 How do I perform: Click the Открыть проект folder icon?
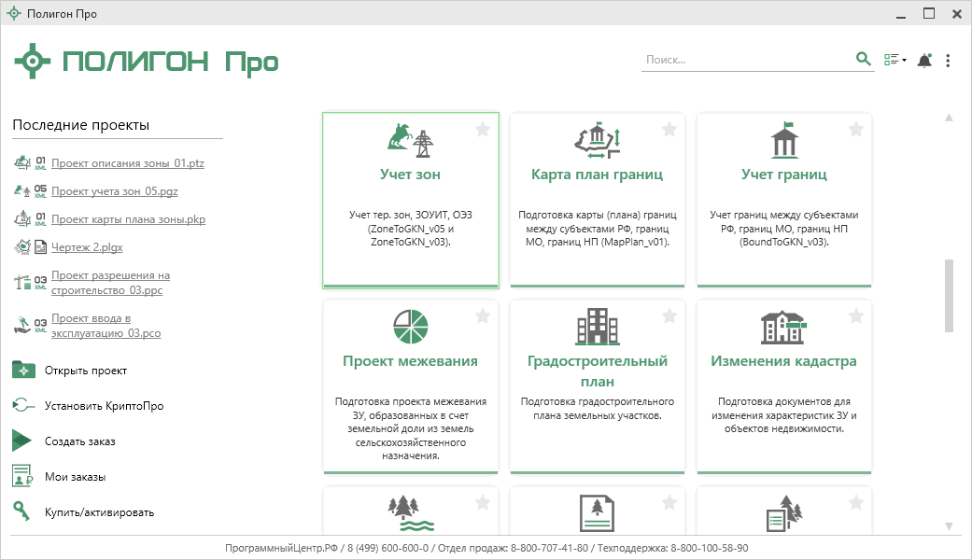(x=23, y=370)
